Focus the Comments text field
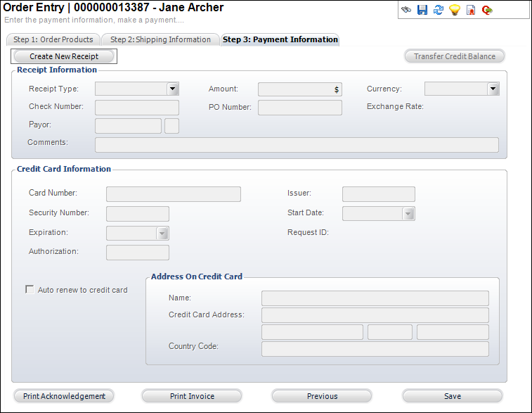Image resolution: width=532 pixels, height=413 pixels. tap(297, 145)
